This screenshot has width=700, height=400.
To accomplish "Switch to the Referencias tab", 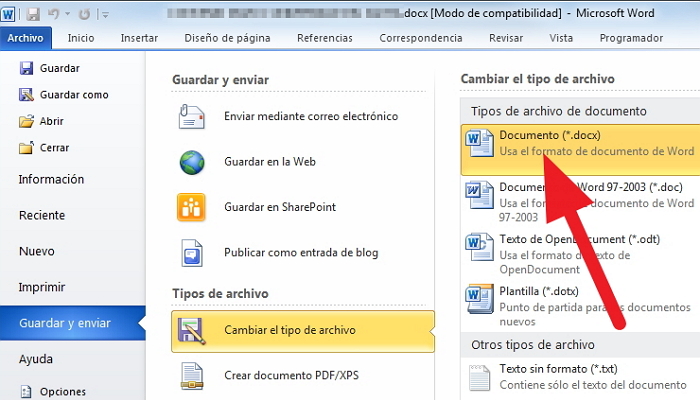I will (325, 38).
